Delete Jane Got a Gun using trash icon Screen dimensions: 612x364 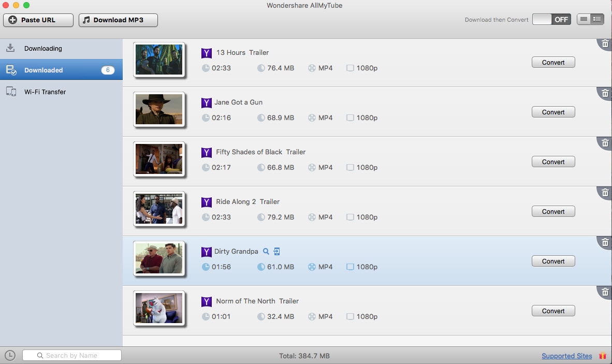tap(605, 93)
